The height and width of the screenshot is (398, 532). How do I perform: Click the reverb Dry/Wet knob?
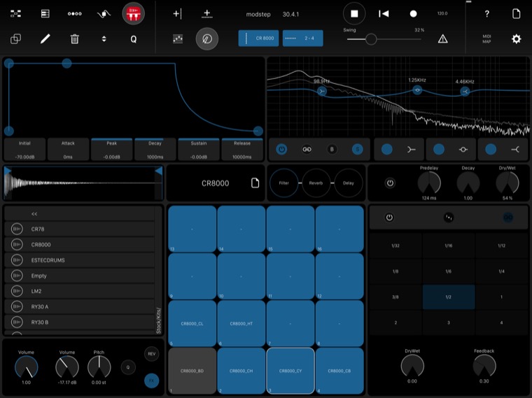(507, 183)
